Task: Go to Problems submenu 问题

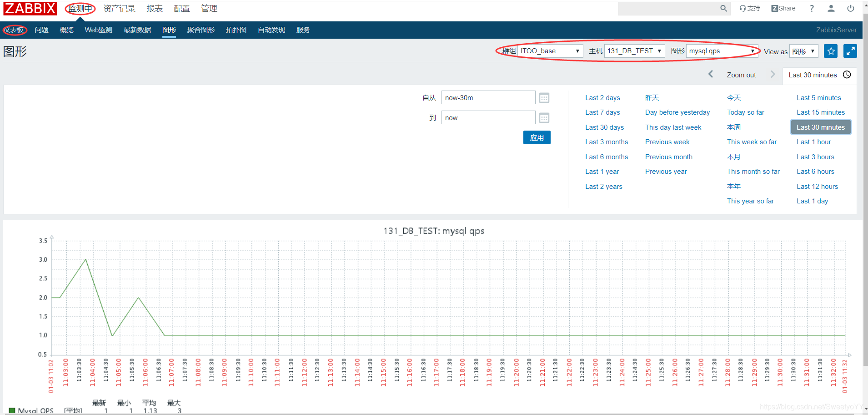Action: pos(42,30)
